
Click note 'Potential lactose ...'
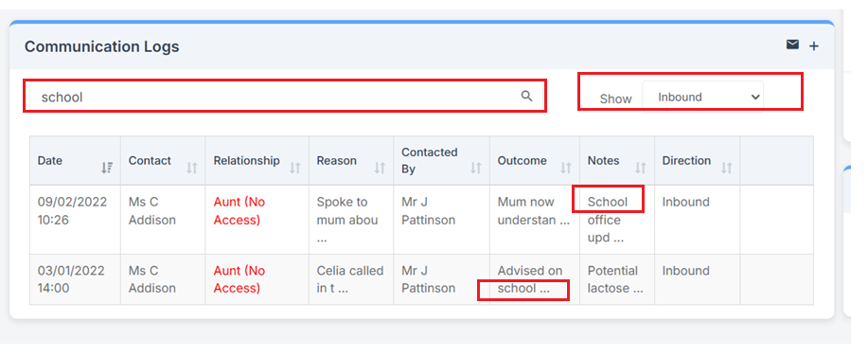click(615, 279)
